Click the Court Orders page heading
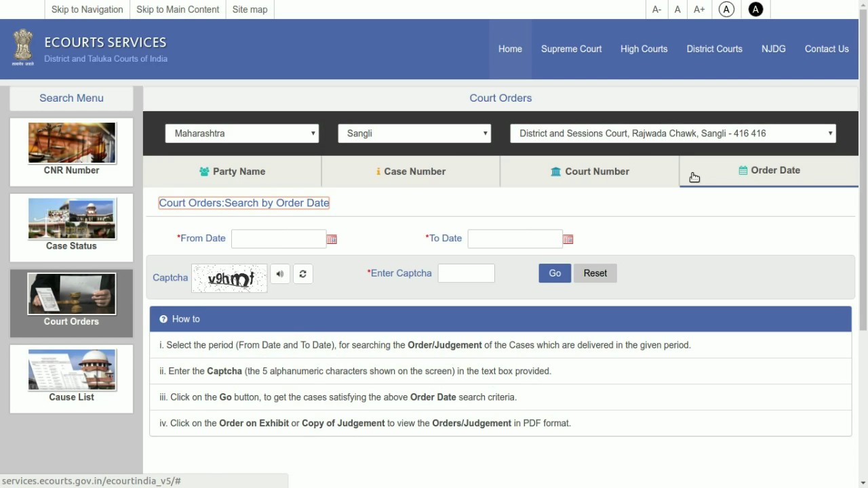Image resolution: width=868 pixels, height=488 pixels. [x=500, y=98]
